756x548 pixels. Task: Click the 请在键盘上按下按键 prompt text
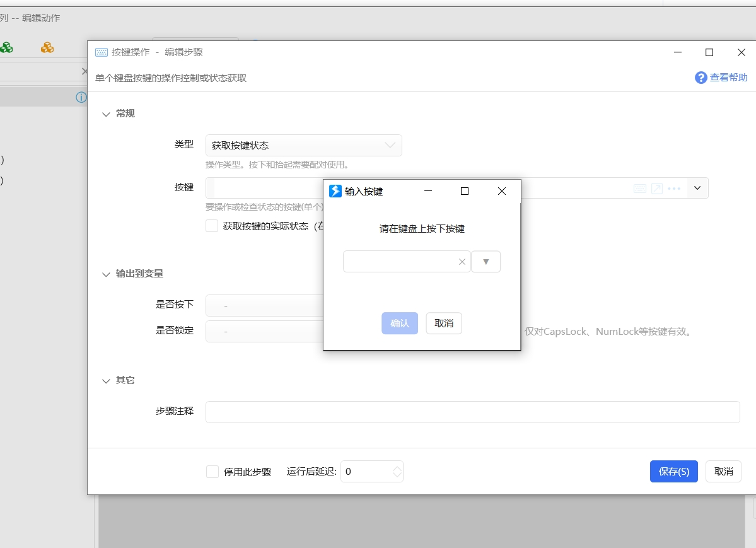[x=422, y=229]
